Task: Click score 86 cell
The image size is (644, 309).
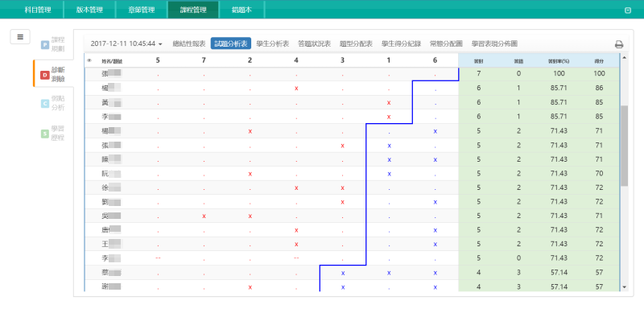Action: (599, 88)
